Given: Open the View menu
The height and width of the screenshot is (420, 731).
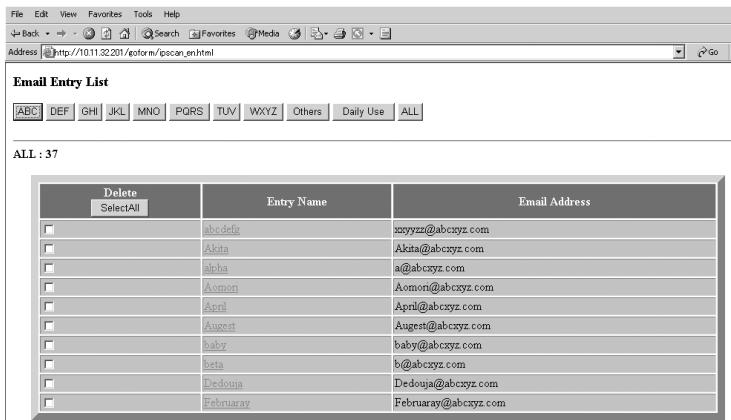Looking at the screenshot, I should (x=68, y=14).
